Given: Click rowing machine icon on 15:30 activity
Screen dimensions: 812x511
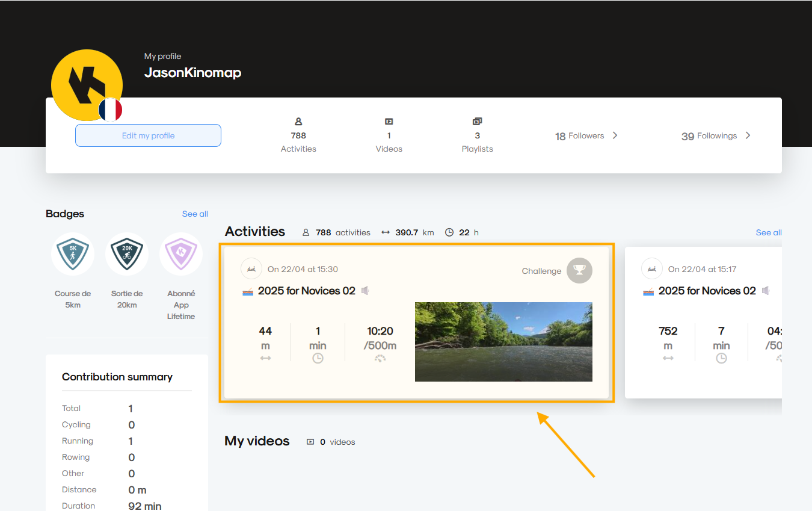Looking at the screenshot, I should 251,269.
